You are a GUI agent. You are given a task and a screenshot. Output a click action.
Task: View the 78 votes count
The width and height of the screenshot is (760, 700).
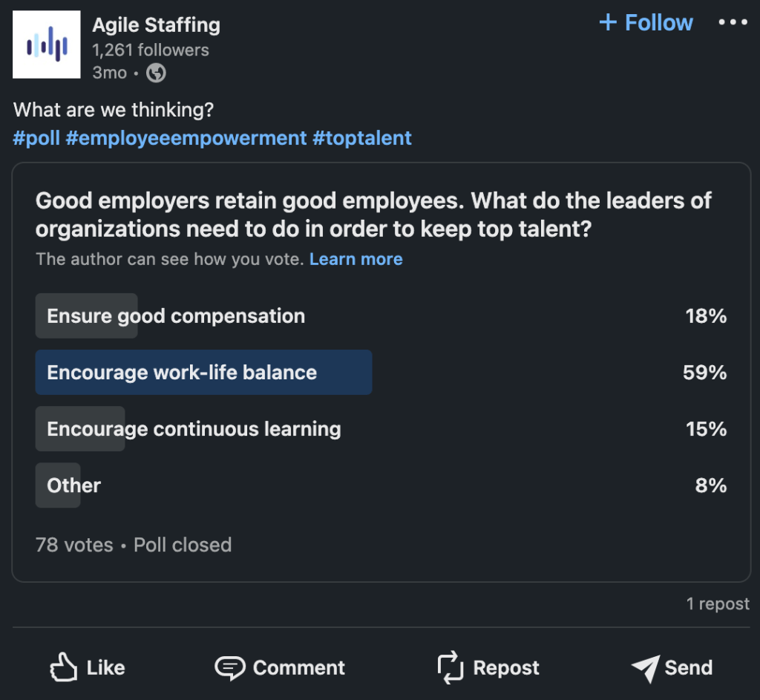click(74, 545)
